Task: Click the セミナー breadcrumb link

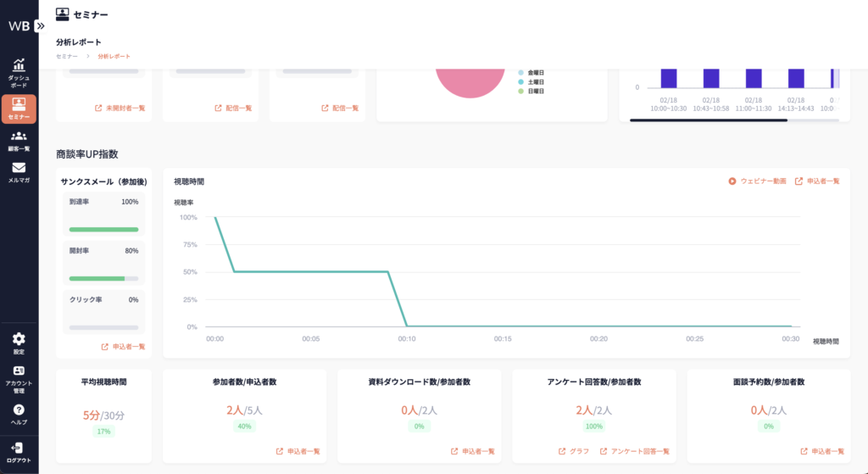Action: (x=67, y=56)
